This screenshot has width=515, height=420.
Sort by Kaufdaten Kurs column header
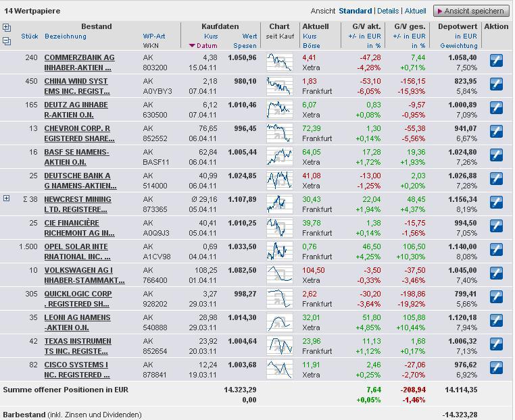(x=211, y=36)
